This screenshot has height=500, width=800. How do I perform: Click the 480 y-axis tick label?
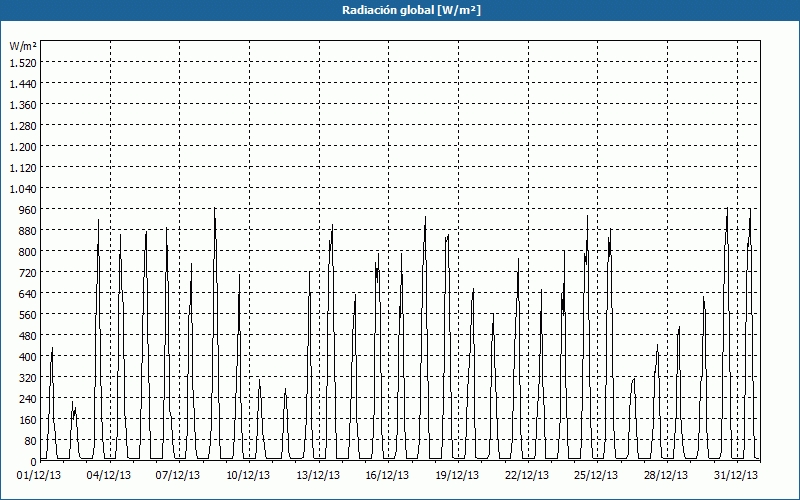pos(27,335)
